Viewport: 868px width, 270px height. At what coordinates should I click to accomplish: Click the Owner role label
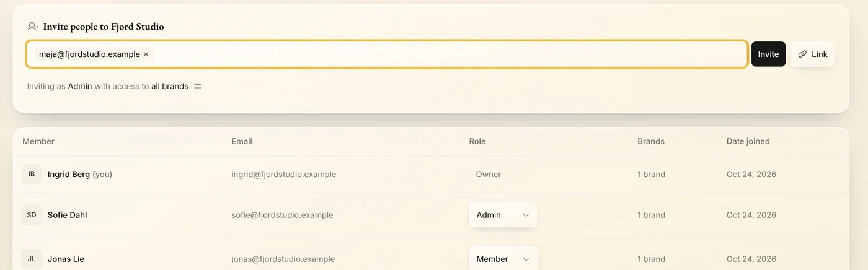(489, 175)
